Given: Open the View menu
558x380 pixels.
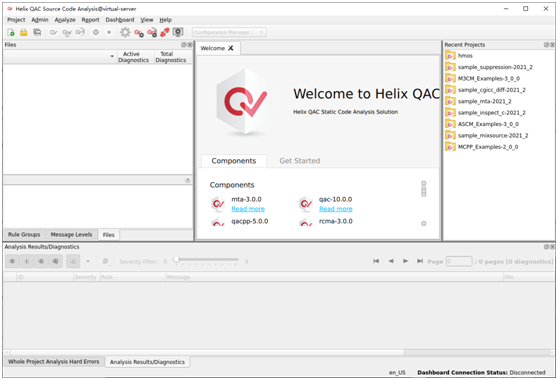Looking at the screenshot, I should coord(146,20).
